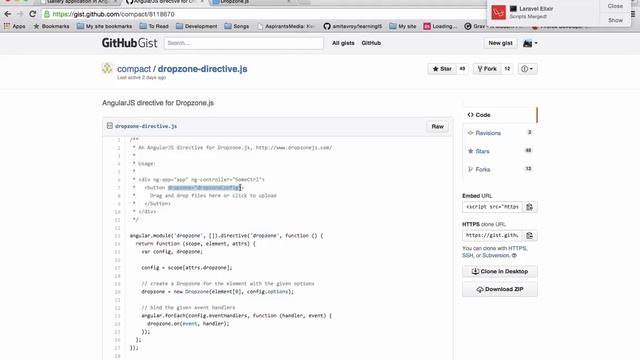View the 49 stargazers count
This screenshot has width=640, height=360.
(x=462, y=69)
